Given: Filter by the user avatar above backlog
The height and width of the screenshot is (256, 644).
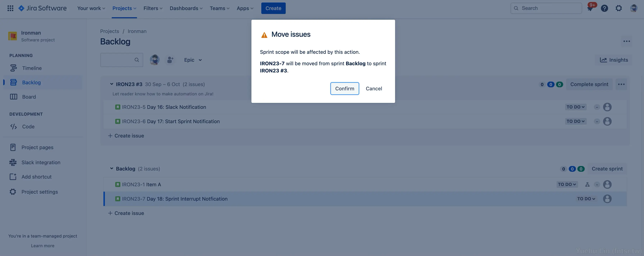Looking at the screenshot, I should [x=154, y=60].
